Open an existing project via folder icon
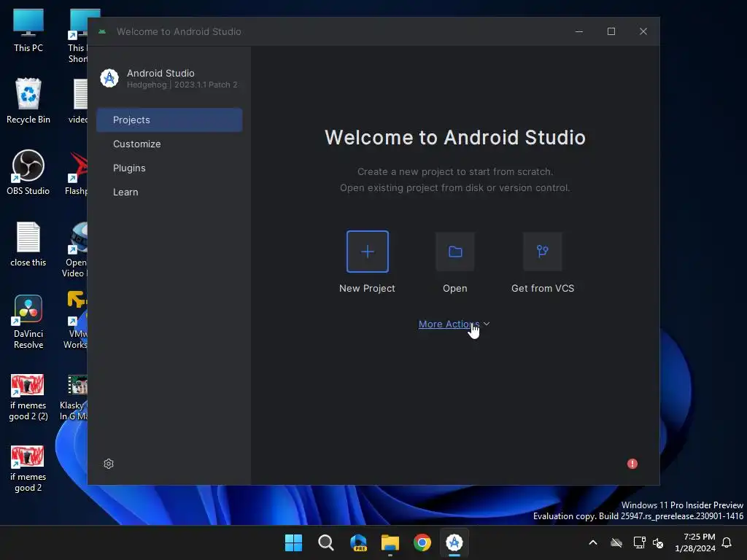Image resolution: width=747 pixels, height=560 pixels. [455, 252]
